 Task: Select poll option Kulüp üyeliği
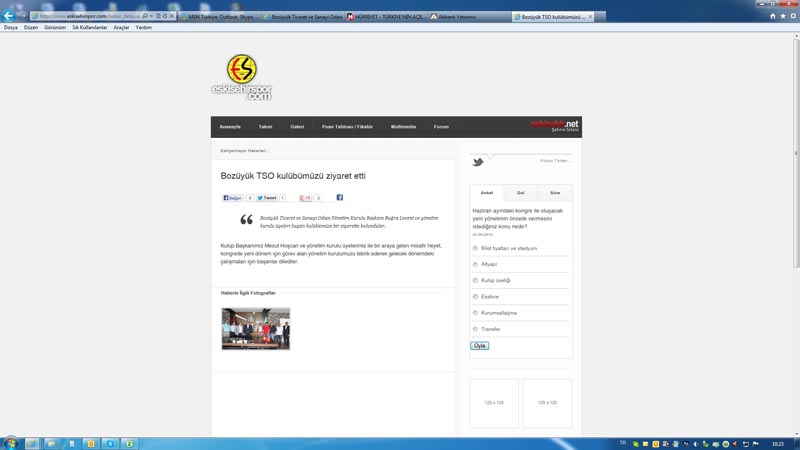pyautogui.click(x=475, y=281)
